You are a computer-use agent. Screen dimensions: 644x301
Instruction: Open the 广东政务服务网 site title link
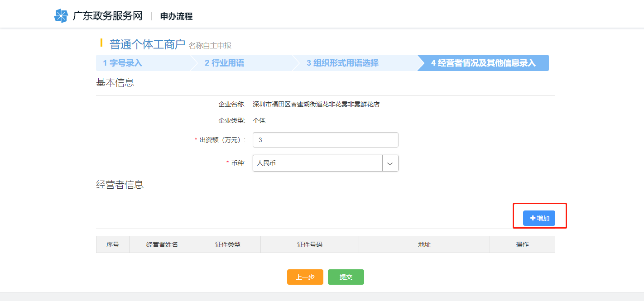[107, 16]
